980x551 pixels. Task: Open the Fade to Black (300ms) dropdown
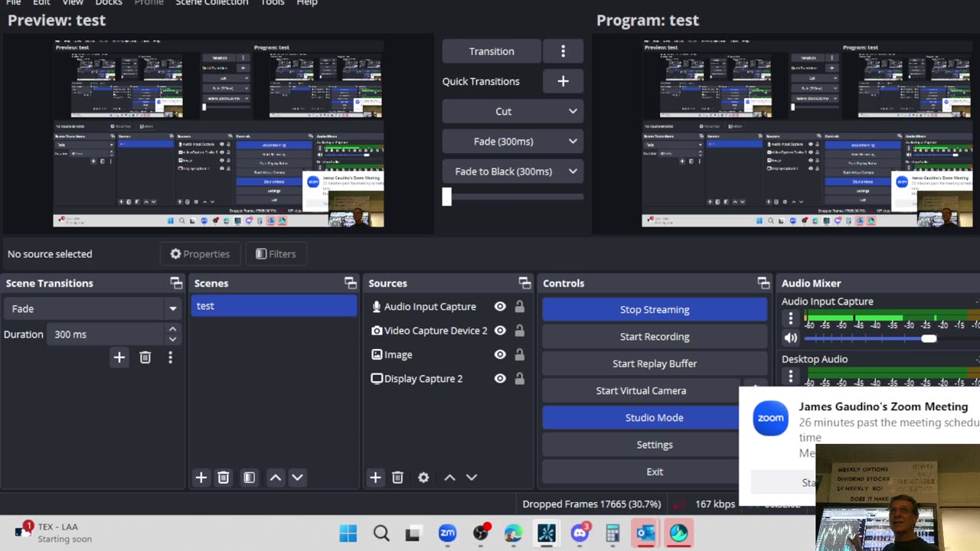[x=513, y=171]
